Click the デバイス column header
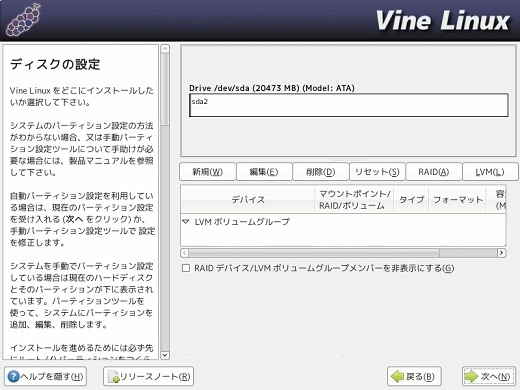 coord(248,199)
